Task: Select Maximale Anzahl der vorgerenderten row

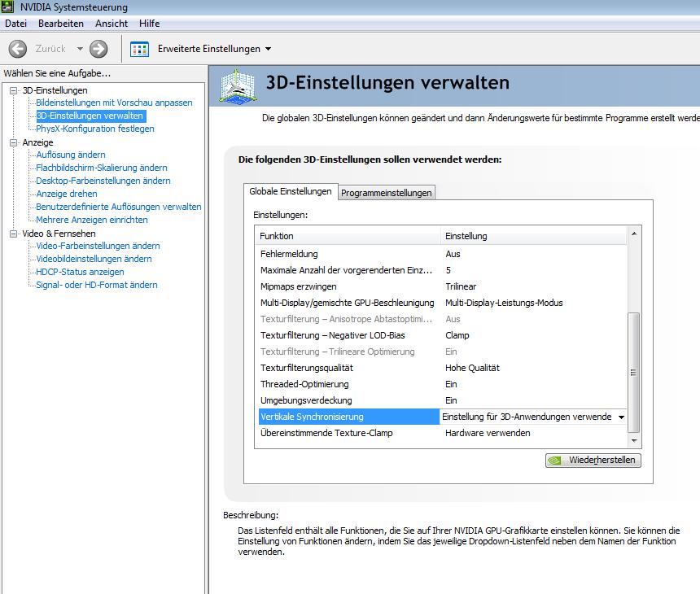Action: click(441, 270)
